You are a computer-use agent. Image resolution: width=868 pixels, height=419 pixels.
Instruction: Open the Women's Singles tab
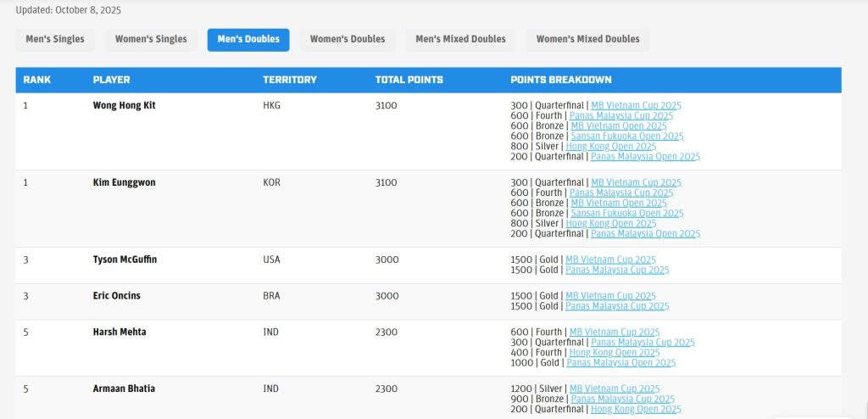point(151,39)
